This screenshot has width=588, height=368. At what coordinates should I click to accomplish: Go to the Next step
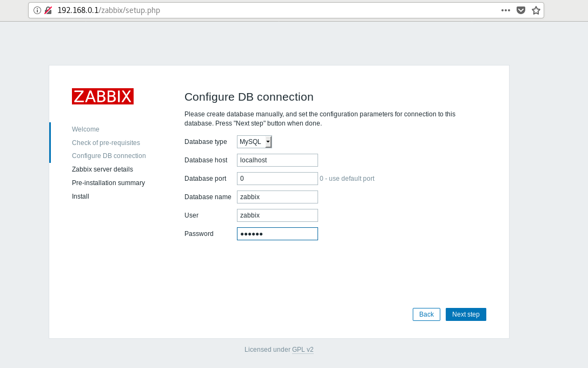(x=466, y=314)
